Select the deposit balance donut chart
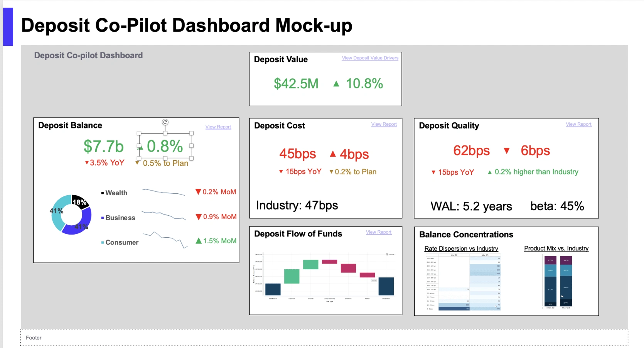 [71, 215]
